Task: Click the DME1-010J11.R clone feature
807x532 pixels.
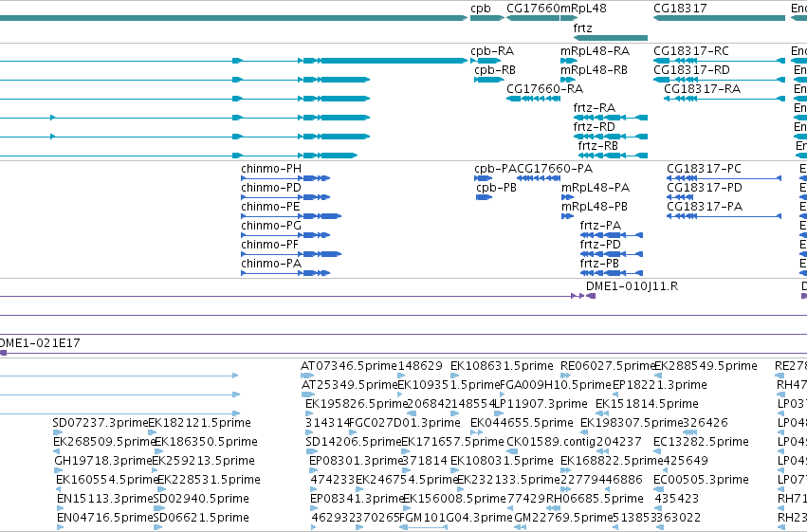Action: click(591, 296)
